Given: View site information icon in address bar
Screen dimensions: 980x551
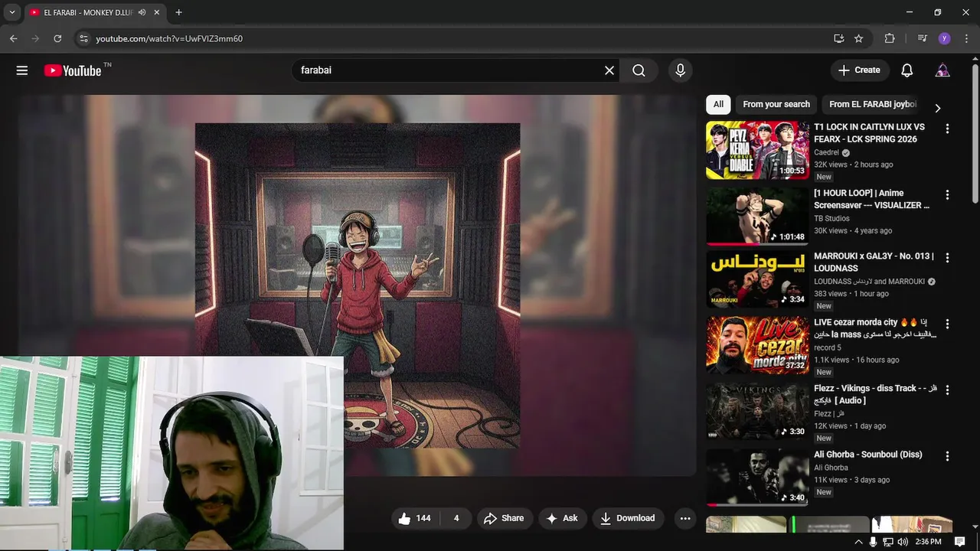Looking at the screenshot, I should coord(83,38).
